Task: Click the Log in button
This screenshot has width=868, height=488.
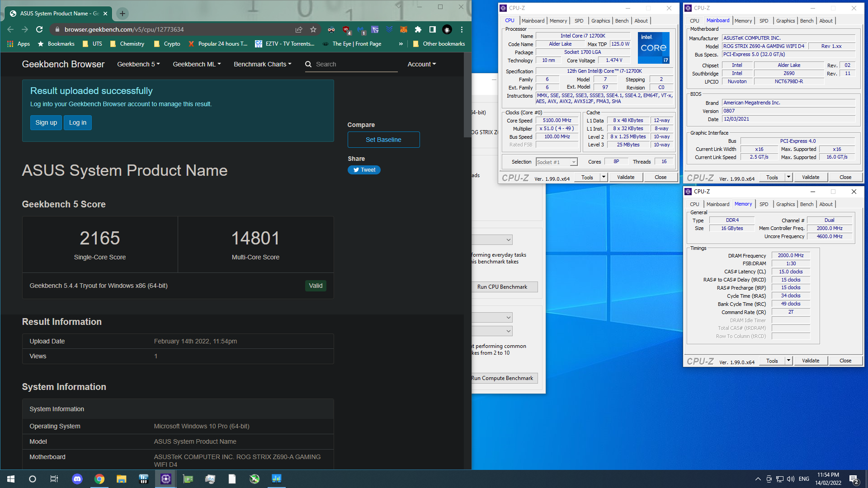Action: (x=78, y=122)
